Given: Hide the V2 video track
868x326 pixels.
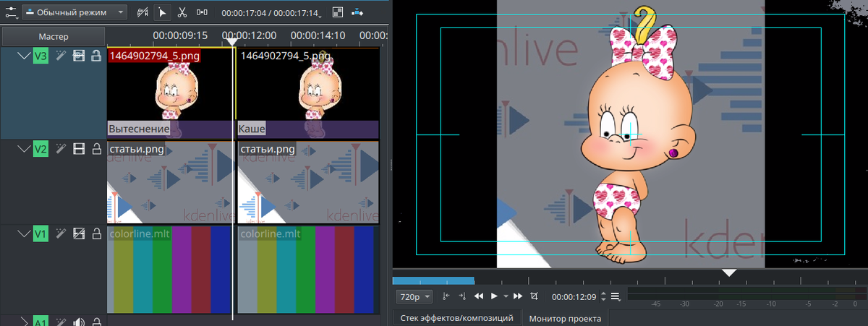Looking at the screenshot, I should pyautogui.click(x=79, y=149).
